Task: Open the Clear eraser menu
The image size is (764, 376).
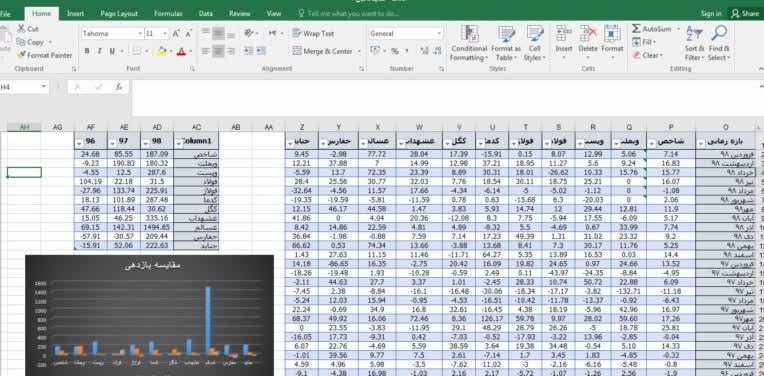Action: (x=648, y=56)
